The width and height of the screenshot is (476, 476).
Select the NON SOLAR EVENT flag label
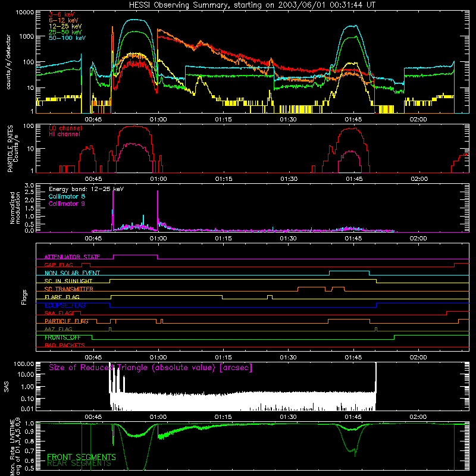coord(72,273)
